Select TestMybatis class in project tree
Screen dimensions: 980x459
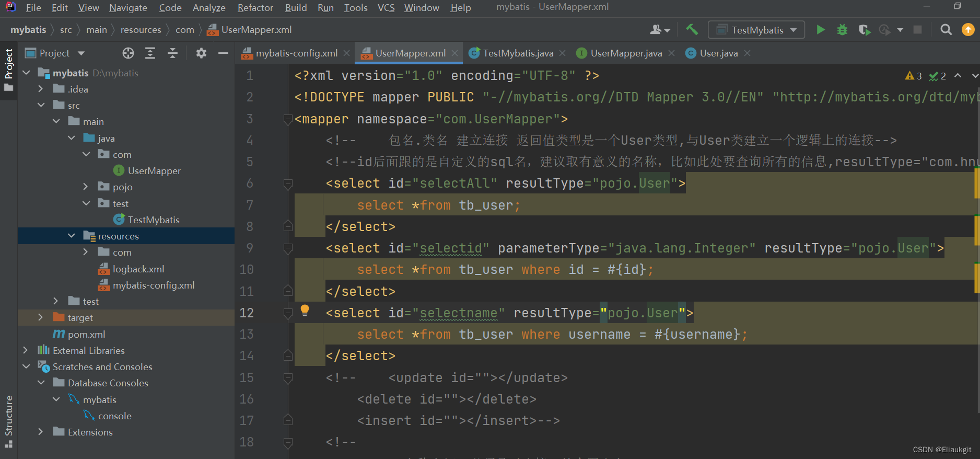click(x=154, y=220)
